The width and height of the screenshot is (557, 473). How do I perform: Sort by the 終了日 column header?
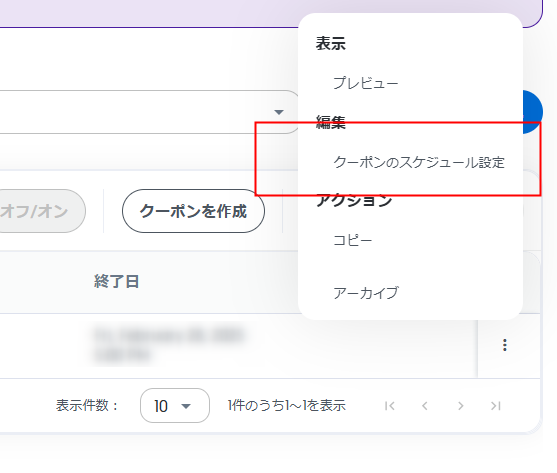(117, 282)
